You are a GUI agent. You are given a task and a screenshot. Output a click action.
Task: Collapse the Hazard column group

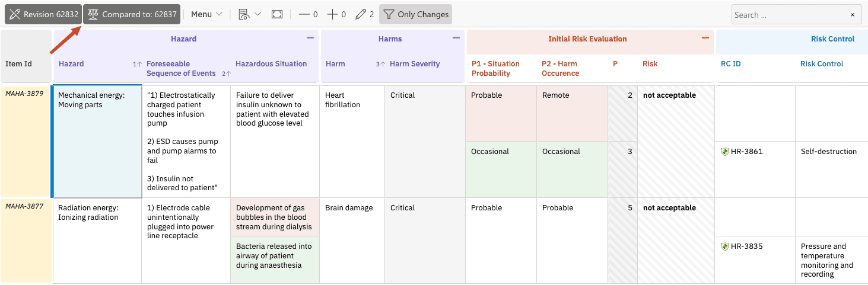click(310, 38)
